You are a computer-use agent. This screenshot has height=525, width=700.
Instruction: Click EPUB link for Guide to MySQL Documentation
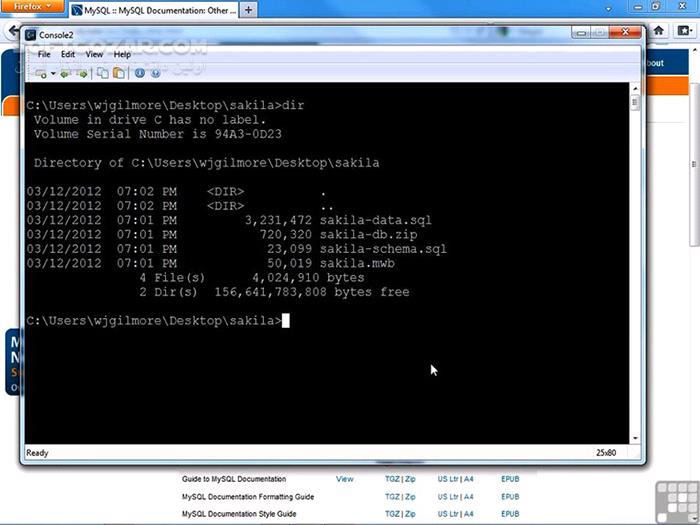click(x=510, y=479)
